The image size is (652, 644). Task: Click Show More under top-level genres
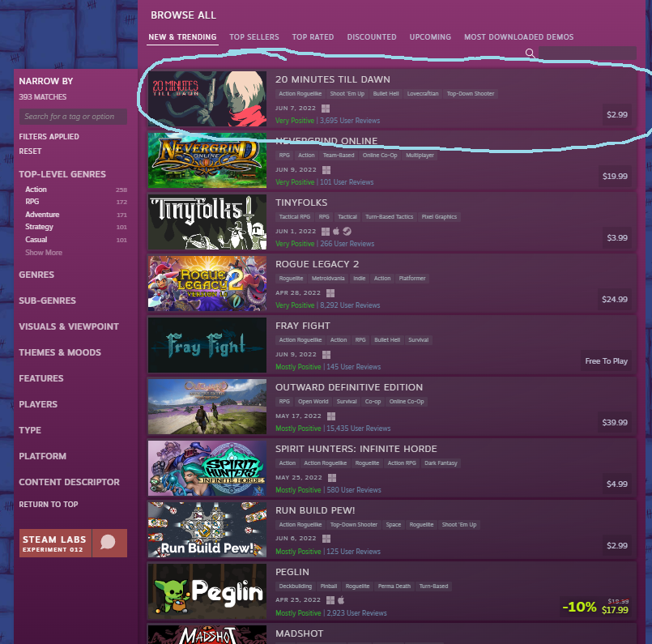(44, 253)
